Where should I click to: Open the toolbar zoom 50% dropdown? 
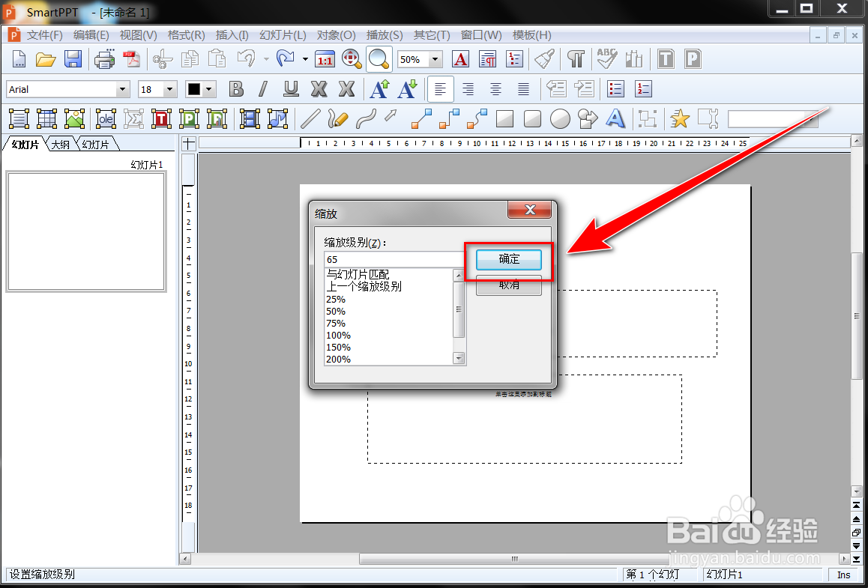(435, 59)
